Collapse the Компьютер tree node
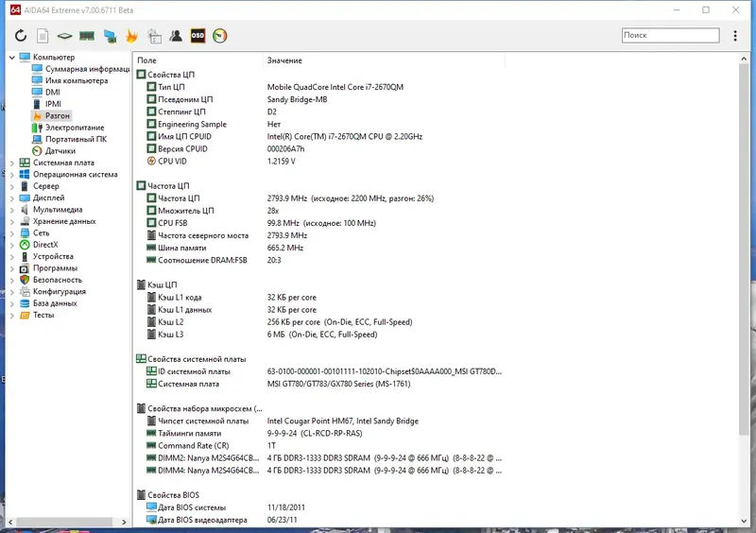Viewport: 756px width, 533px height. [x=12, y=58]
